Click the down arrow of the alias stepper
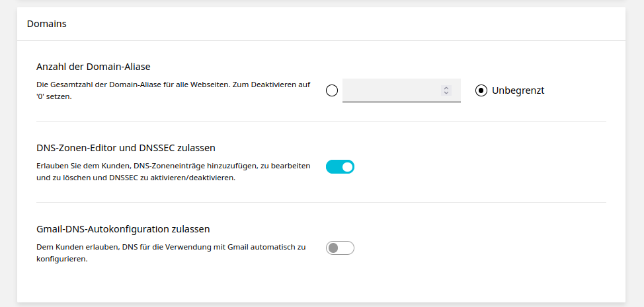Image resolution: width=644 pixels, height=307 pixels. tap(446, 93)
